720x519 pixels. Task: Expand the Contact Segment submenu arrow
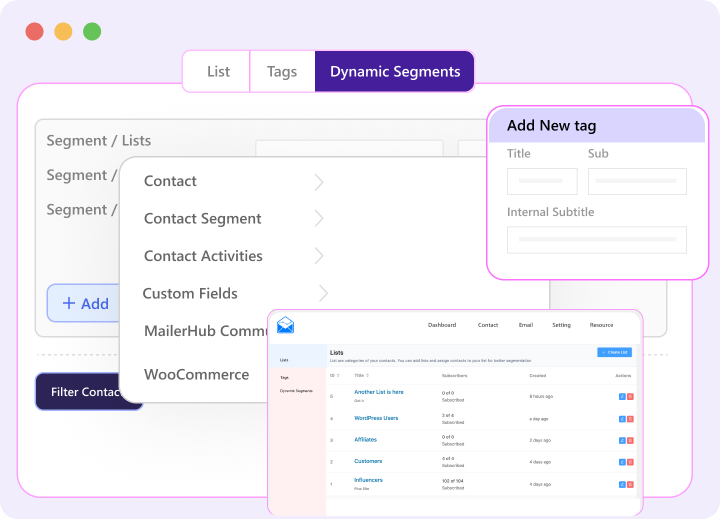[x=319, y=219]
